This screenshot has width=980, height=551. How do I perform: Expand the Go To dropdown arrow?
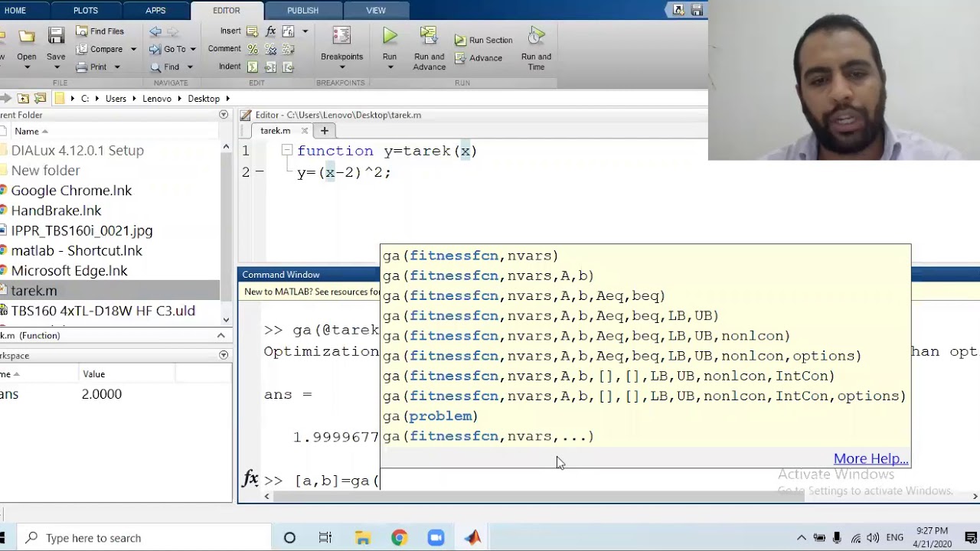pyautogui.click(x=193, y=50)
